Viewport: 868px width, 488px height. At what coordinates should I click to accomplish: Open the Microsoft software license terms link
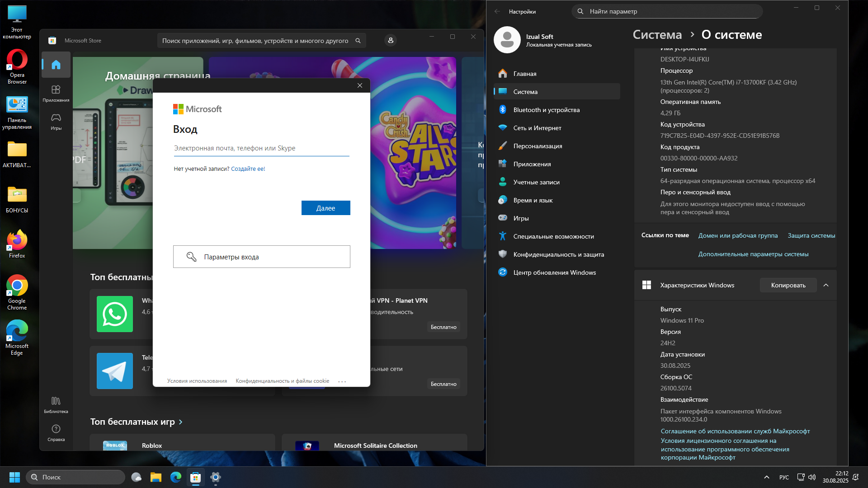pos(725,449)
